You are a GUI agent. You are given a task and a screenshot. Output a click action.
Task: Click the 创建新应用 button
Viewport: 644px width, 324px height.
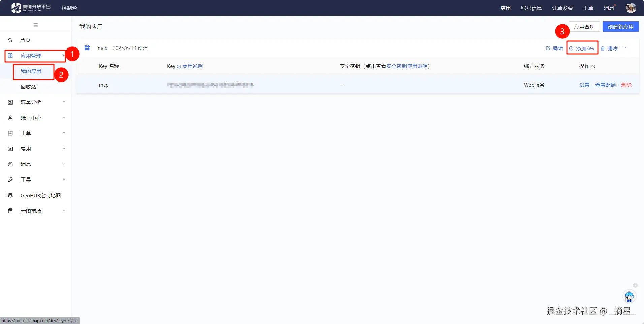pyautogui.click(x=620, y=27)
